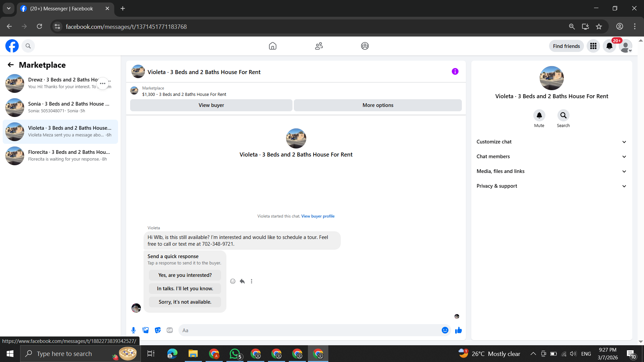This screenshot has width=644, height=362.
Task: Click the Find friends button
Action: coord(566,46)
